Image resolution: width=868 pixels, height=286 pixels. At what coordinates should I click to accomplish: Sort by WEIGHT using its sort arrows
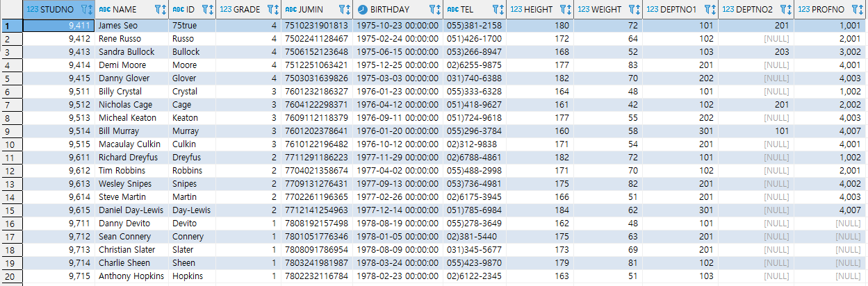(x=638, y=10)
